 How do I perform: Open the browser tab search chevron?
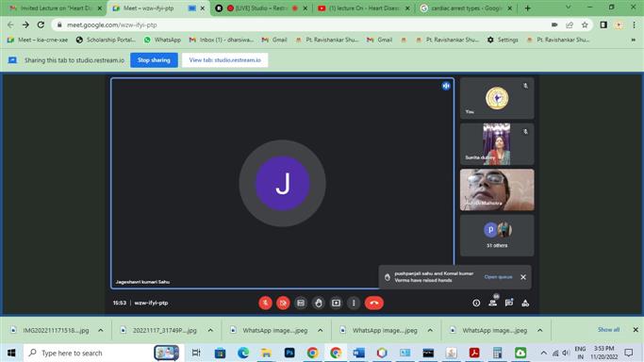568,8
